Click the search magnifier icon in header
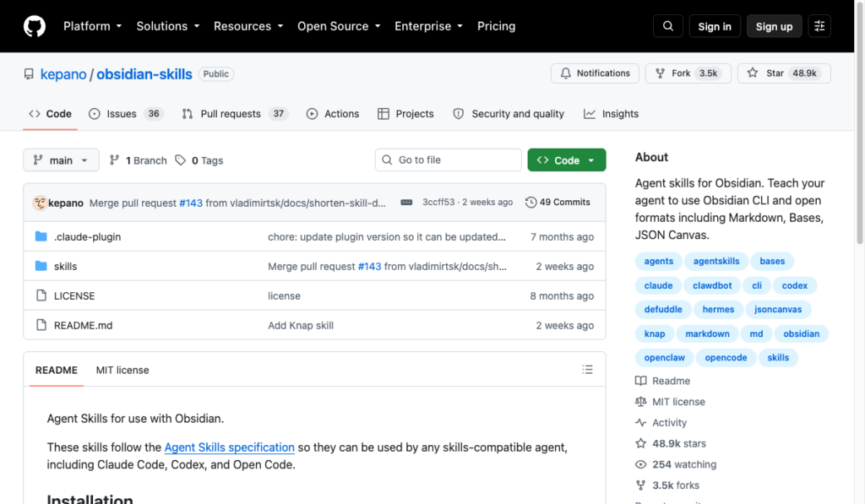The height and width of the screenshot is (504, 865). tap(667, 26)
